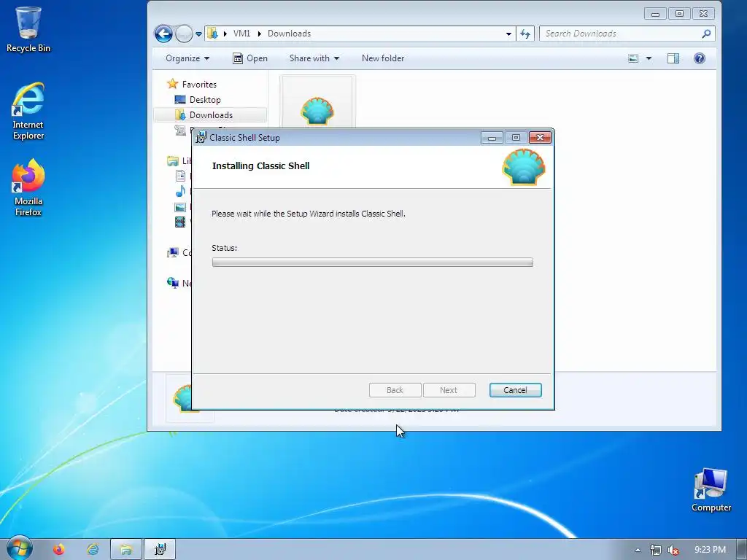The width and height of the screenshot is (747, 560).
Task: Go back in the Downloads Explorer window
Action: click(x=163, y=34)
